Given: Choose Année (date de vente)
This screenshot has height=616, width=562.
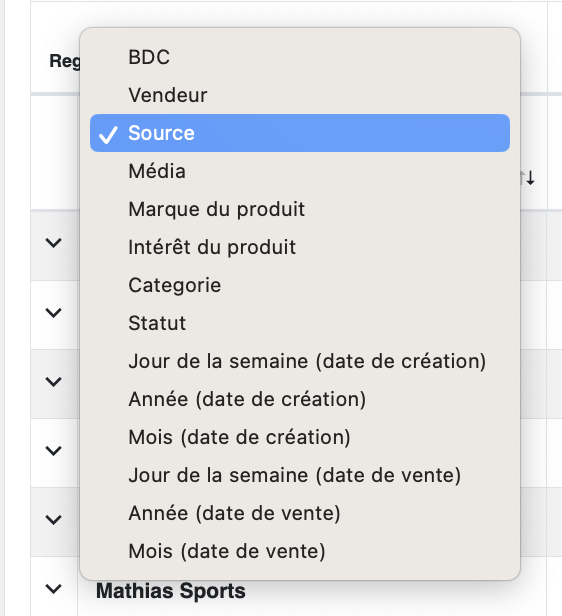Looking at the screenshot, I should 300,513.
